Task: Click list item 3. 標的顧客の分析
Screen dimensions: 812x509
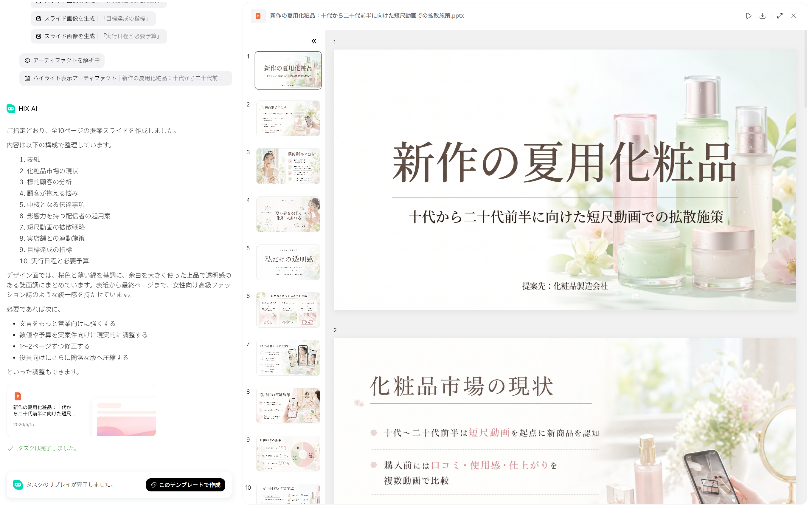Action: pyautogui.click(x=45, y=182)
